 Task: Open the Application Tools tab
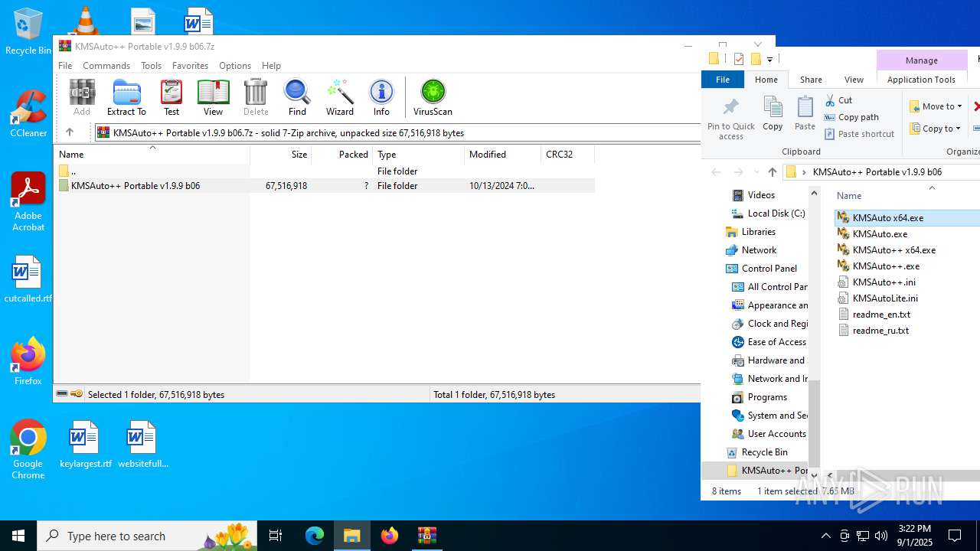coord(921,80)
